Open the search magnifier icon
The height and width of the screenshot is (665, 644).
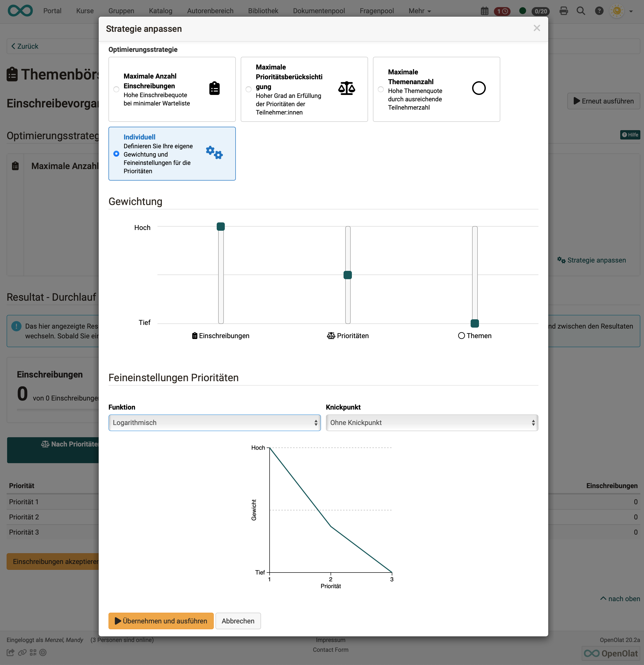click(581, 11)
